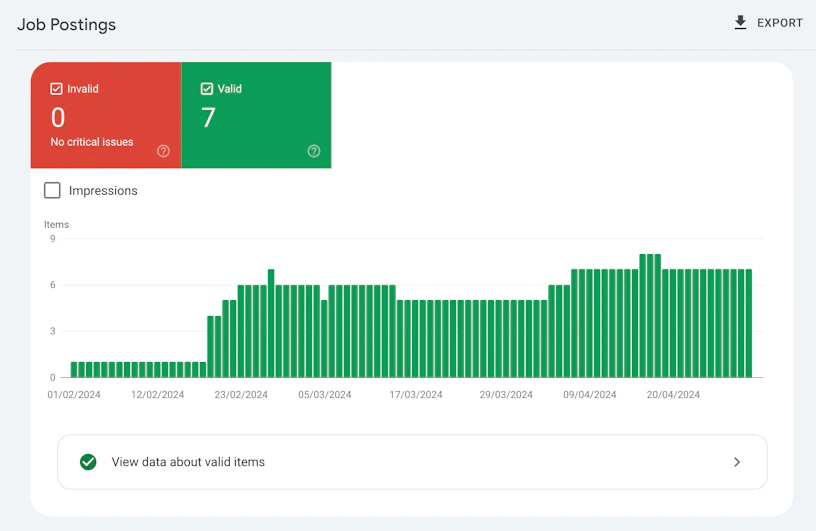Click the 09/04/2024 date axis label
Screen dimensions: 816x531
(x=590, y=395)
